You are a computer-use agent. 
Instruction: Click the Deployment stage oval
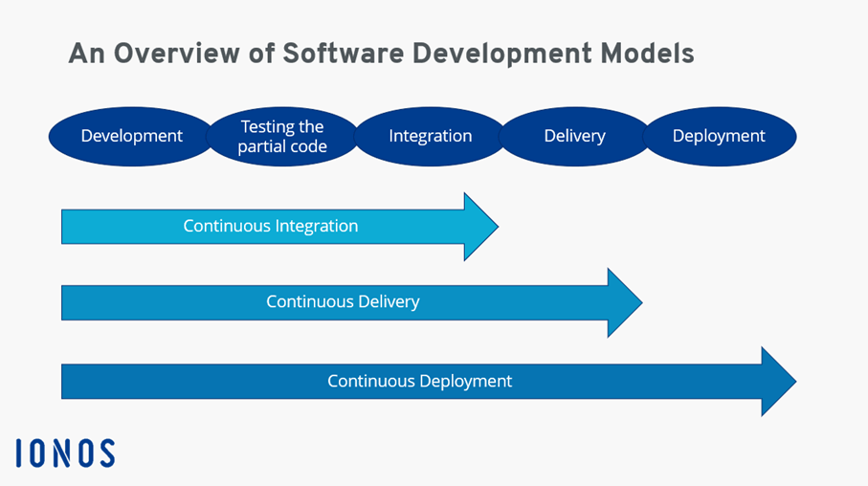(x=719, y=136)
